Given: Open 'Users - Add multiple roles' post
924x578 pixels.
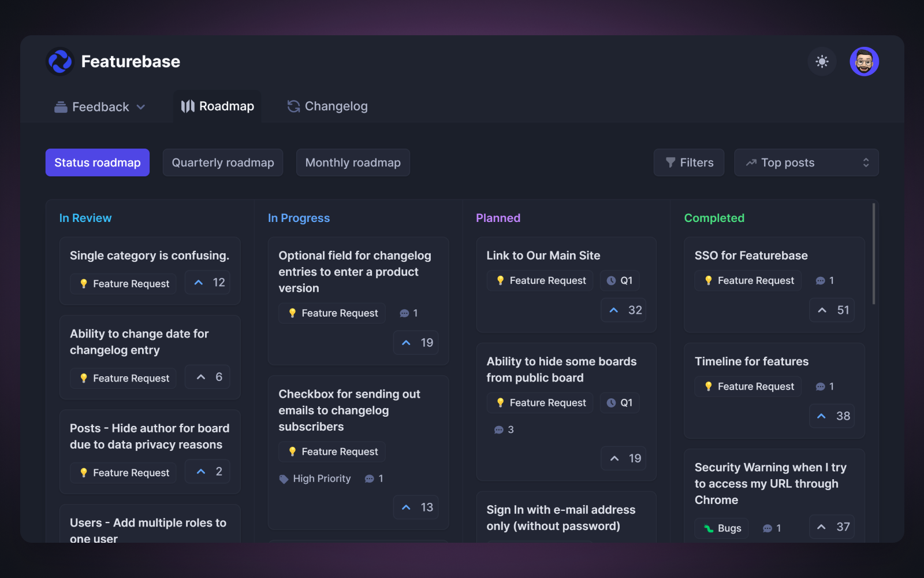Looking at the screenshot, I should point(148,531).
